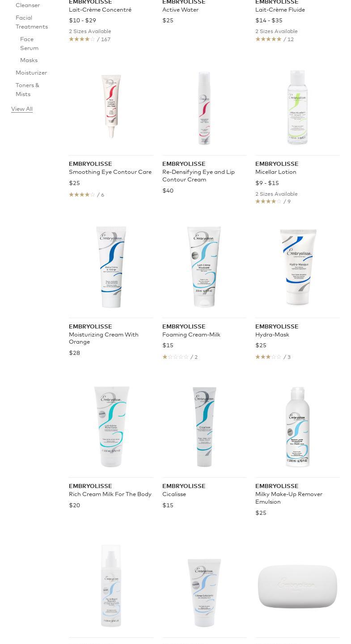Open Re-Densifying Eye and Lip Contour Cream image
Screen dimensions: 351x644
(x=204, y=108)
